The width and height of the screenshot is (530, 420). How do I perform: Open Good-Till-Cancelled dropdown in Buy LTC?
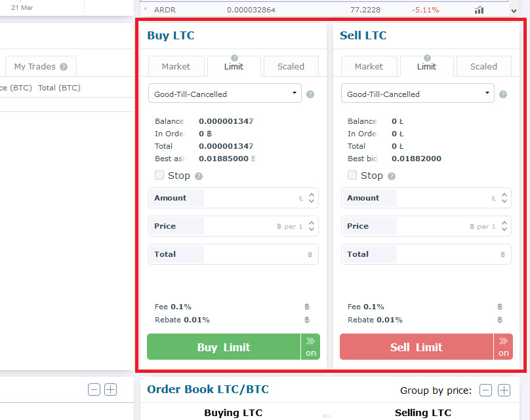[x=225, y=94]
